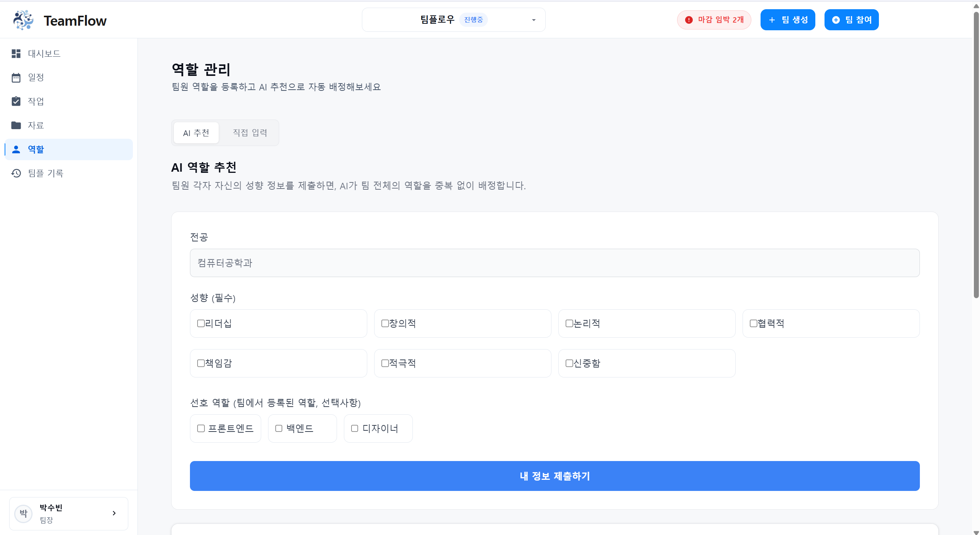Open the 대시보드 panel from sidebar
The width and height of the screenshot is (980, 535).
(43, 53)
